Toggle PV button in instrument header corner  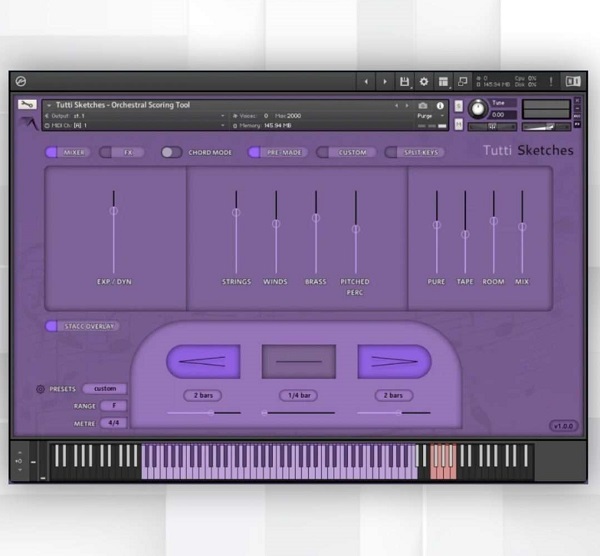tap(577, 124)
